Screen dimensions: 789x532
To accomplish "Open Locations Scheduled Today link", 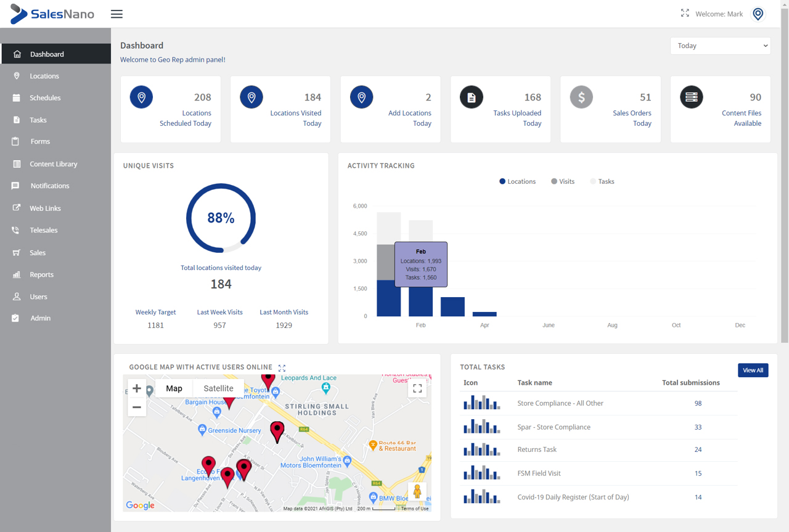I will (186, 118).
